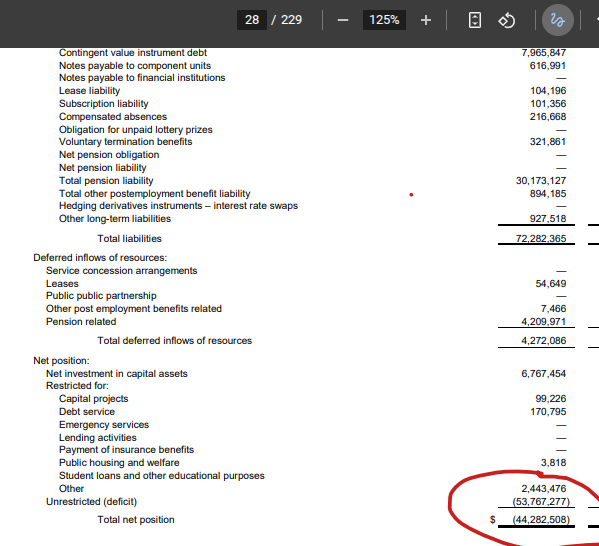
Task: Click 'Obligation for unpaid lottery prizes' text
Action: tap(136, 130)
